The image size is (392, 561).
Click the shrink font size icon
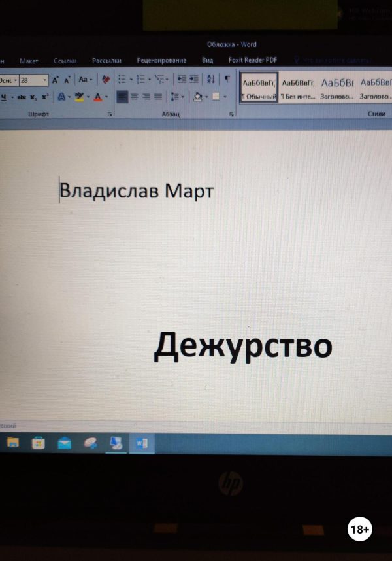[x=67, y=80]
